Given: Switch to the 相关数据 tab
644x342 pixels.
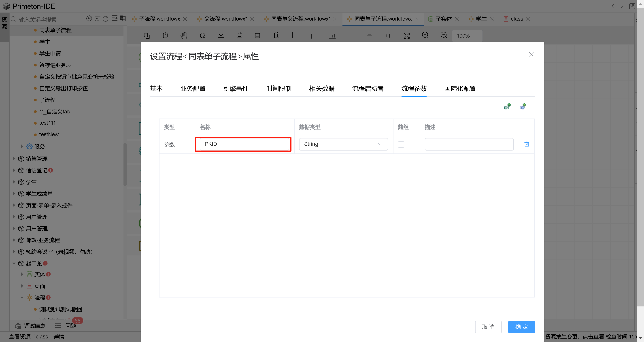Looking at the screenshot, I should click(x=321, y=89).
